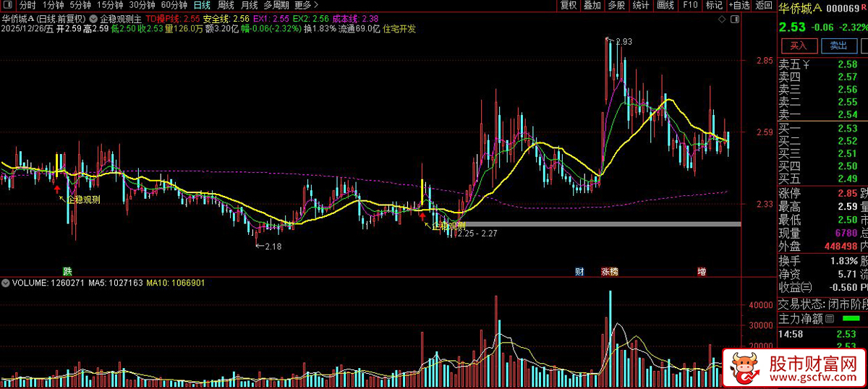Image resolution: width=868 pixels, height=389 pixels.
Task: Click the 买五 price 2.49
Action: tap(847, 179)
